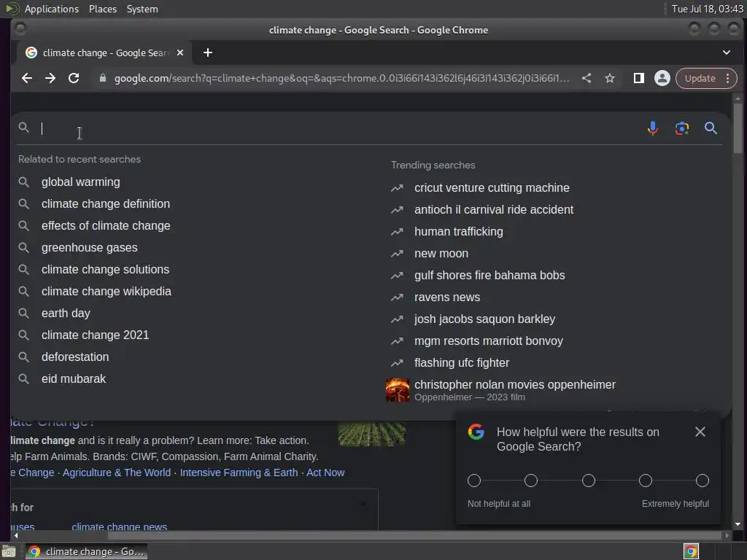The height and width of the screenshot is (560, 747).
Task: Start voice search with microphone icon
Action: pyautogui.click(x=653, y=128)
